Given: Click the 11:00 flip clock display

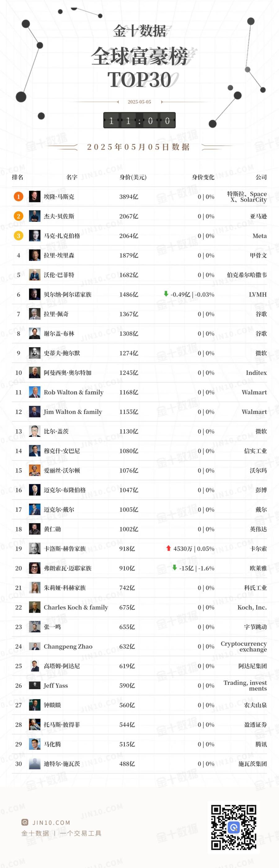Looking at the screenshot, I should (x=139, y=120).
